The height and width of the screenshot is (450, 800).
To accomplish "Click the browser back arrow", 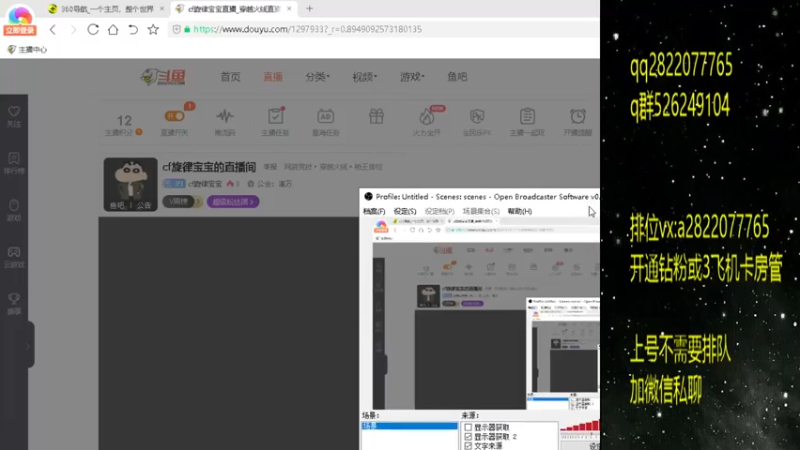I will [x=53, y=30].
